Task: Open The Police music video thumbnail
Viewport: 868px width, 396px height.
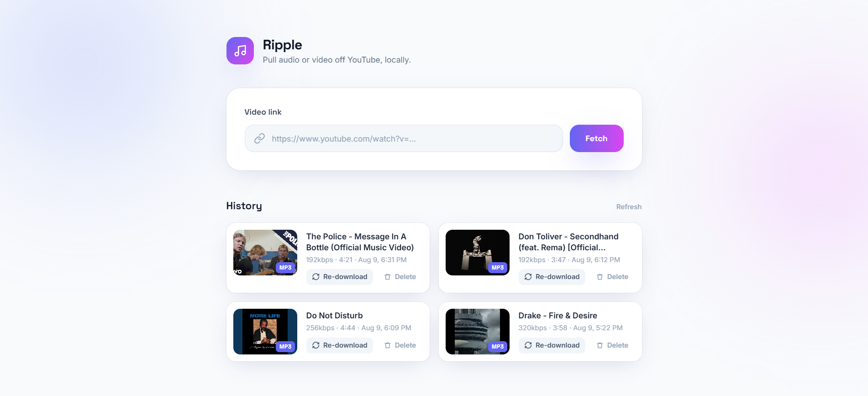Action: [x=265, y=253]
